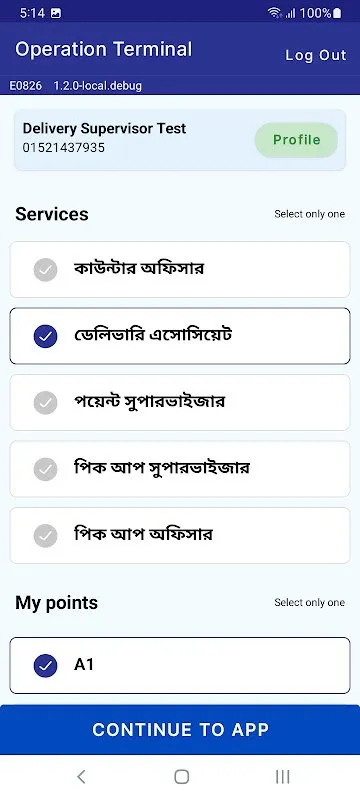The height and width of the screenshot is (800, 360).
Task: Tap the Android back navigation icon
Action: [x=81, y=777]
